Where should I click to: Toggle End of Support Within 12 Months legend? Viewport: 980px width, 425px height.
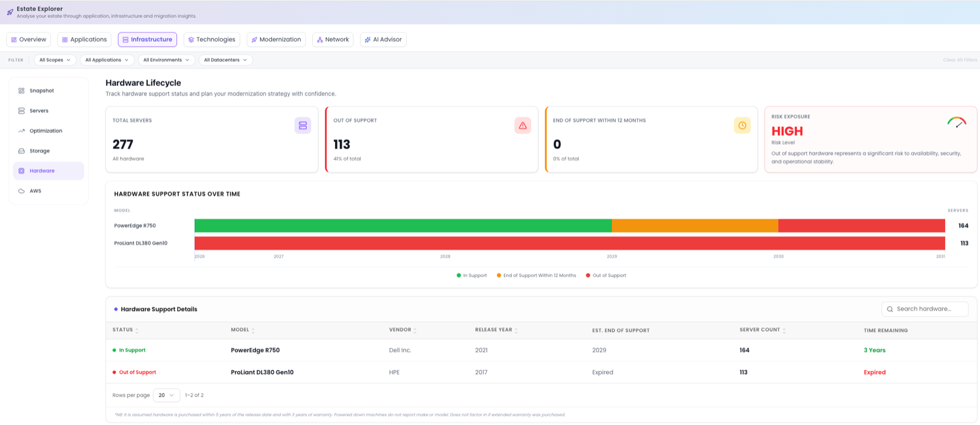pos(536,276)
